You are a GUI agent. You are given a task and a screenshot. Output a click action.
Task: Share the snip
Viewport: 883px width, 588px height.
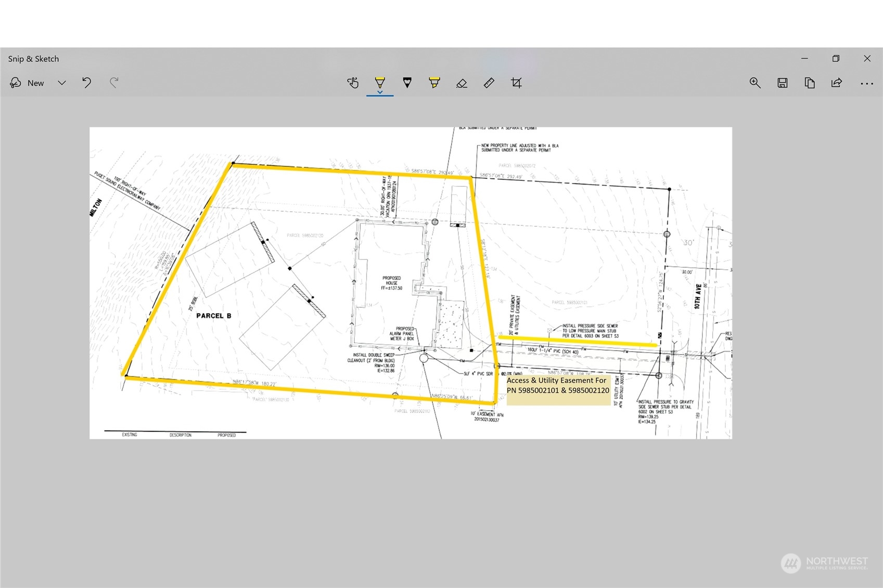pos(837,83)
